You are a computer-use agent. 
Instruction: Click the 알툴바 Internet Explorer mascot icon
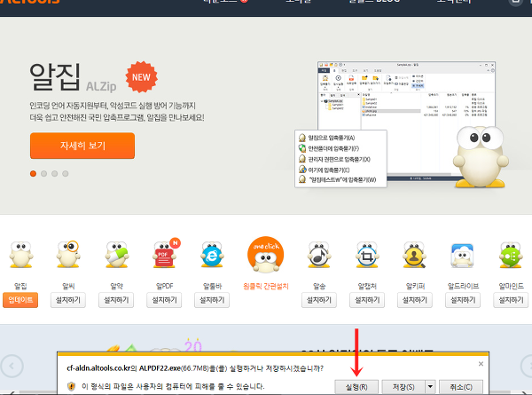212,255
